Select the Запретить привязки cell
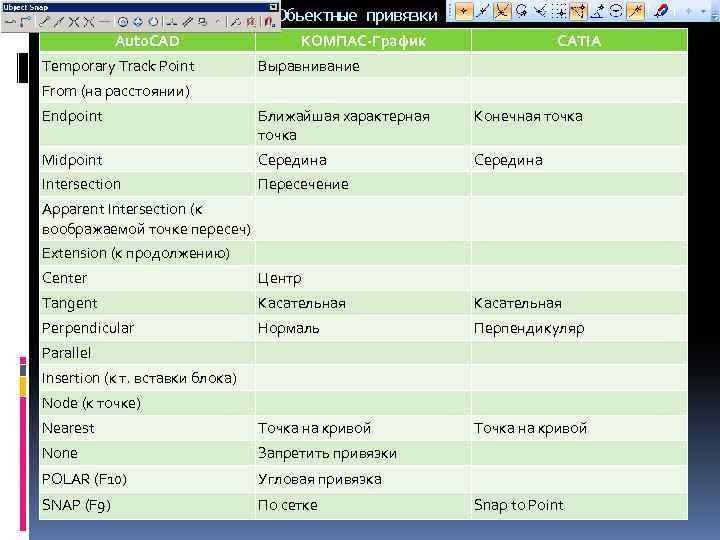720x540 pixels. click(x=363, y=453)
